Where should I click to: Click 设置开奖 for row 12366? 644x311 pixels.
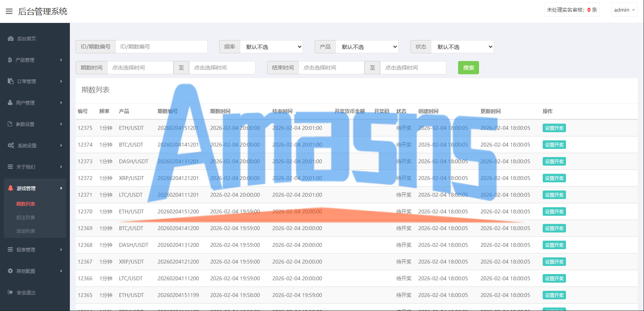coord(554,278)
